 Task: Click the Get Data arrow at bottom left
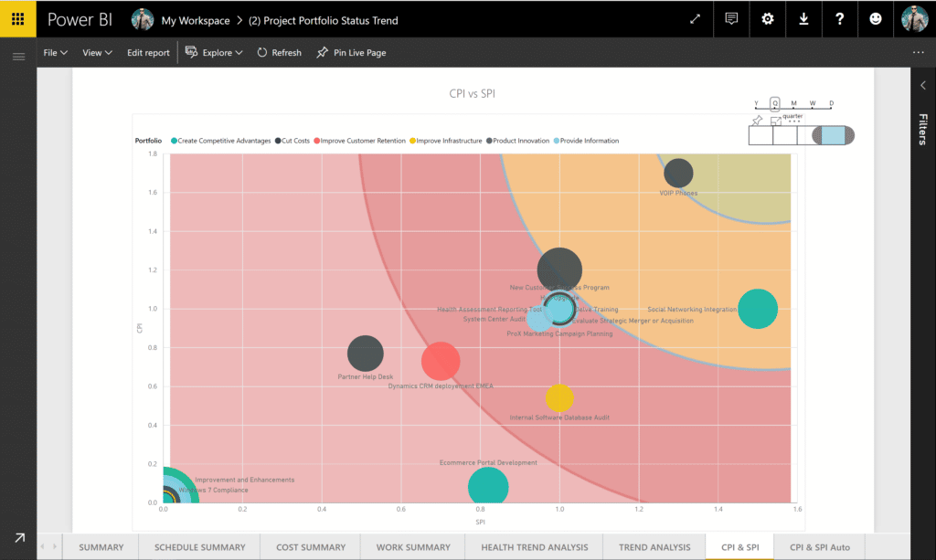(x=20, y=538)
